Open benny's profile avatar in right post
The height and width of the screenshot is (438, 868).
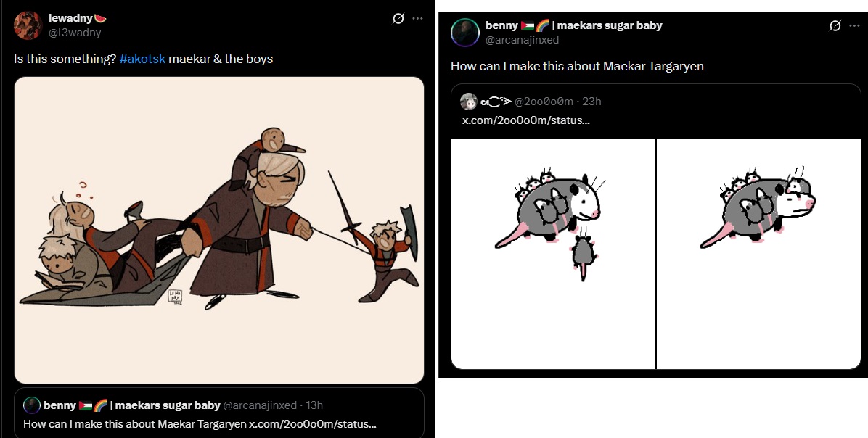(x=465, y=33)
